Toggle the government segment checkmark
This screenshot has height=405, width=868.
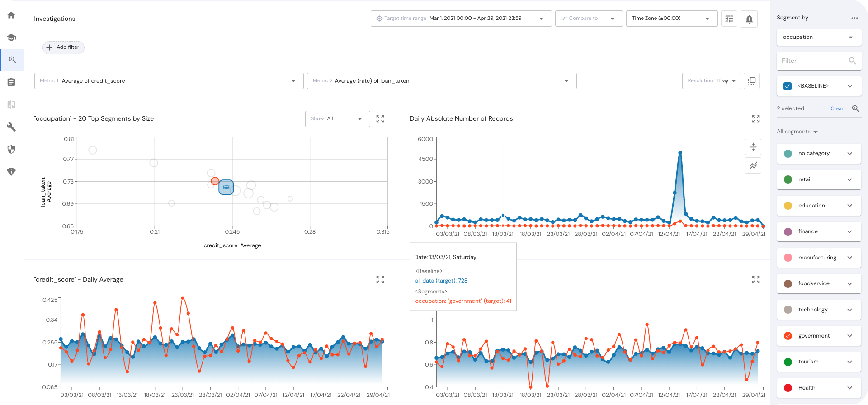point(788,336)
